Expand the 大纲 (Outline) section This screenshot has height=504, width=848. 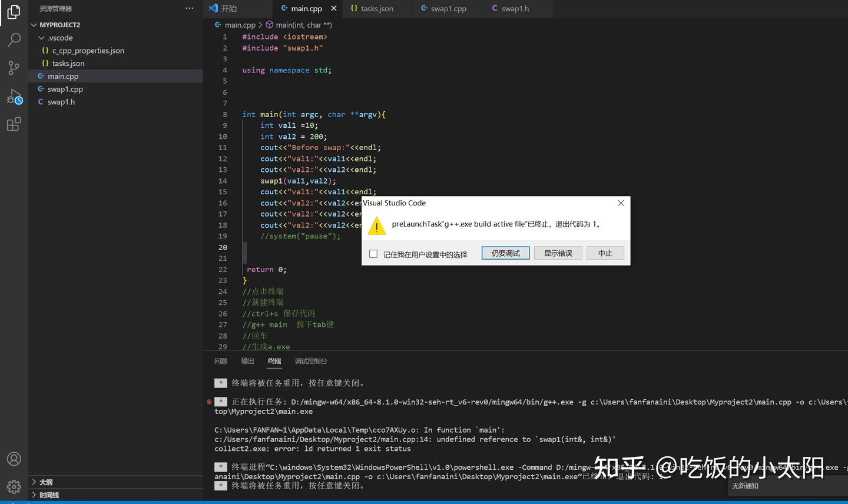point(45,482)
